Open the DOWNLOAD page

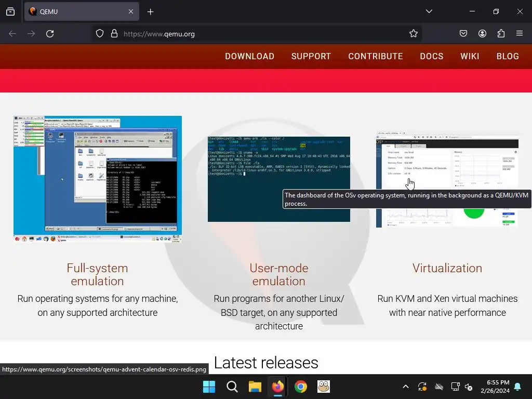click(250, 56)
